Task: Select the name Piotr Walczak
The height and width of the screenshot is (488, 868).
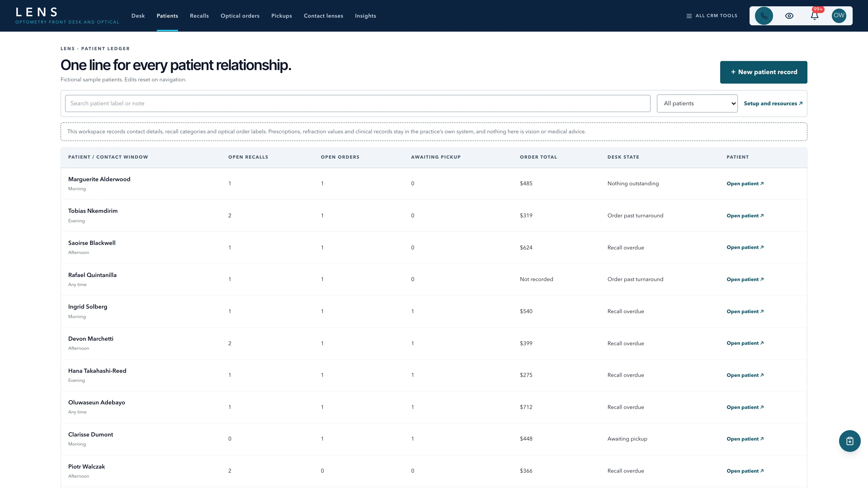Action: pos(86,467)
